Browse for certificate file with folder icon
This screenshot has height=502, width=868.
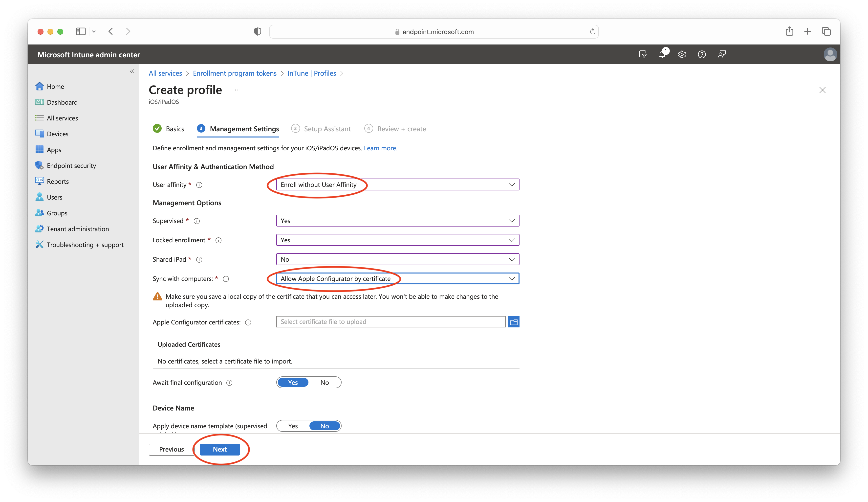point(514,322)
